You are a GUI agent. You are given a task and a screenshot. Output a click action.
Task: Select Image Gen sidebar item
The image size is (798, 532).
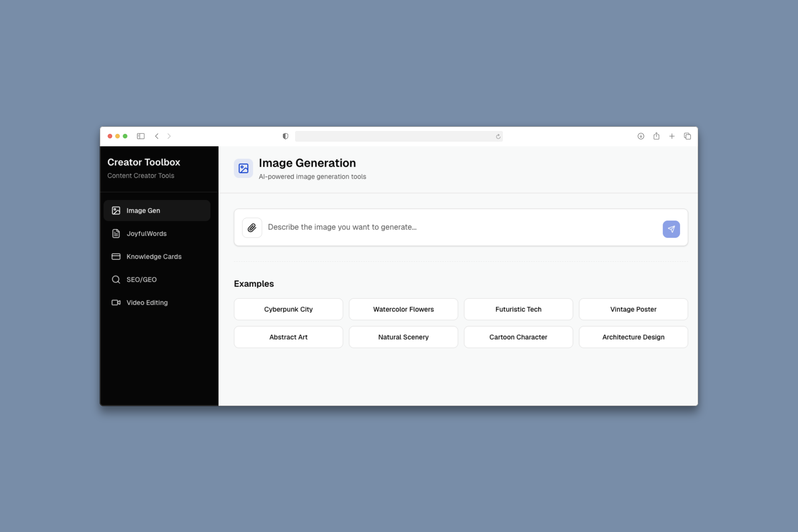143,211
